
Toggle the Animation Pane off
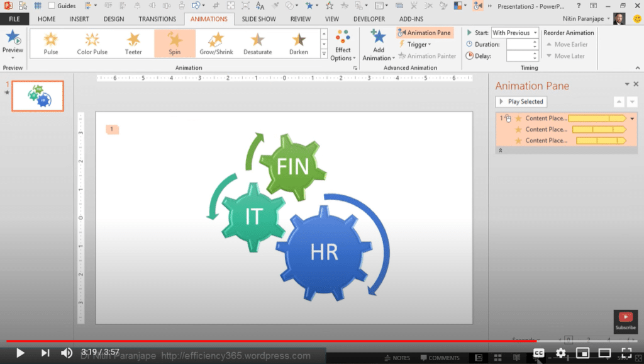click(x=425, y=32)
